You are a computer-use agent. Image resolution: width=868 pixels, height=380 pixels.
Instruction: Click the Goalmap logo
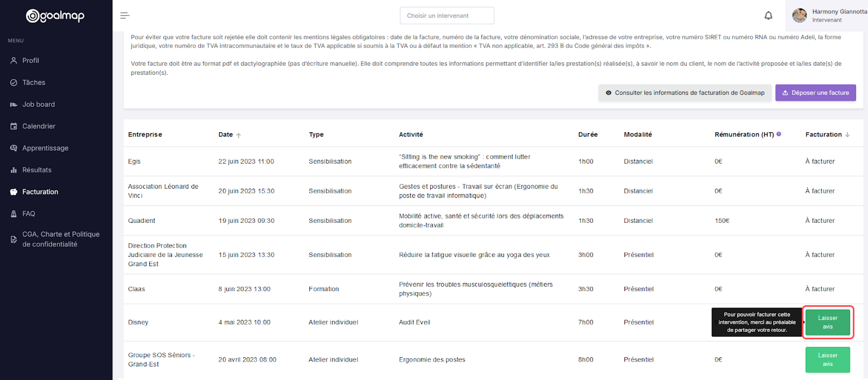55,16
